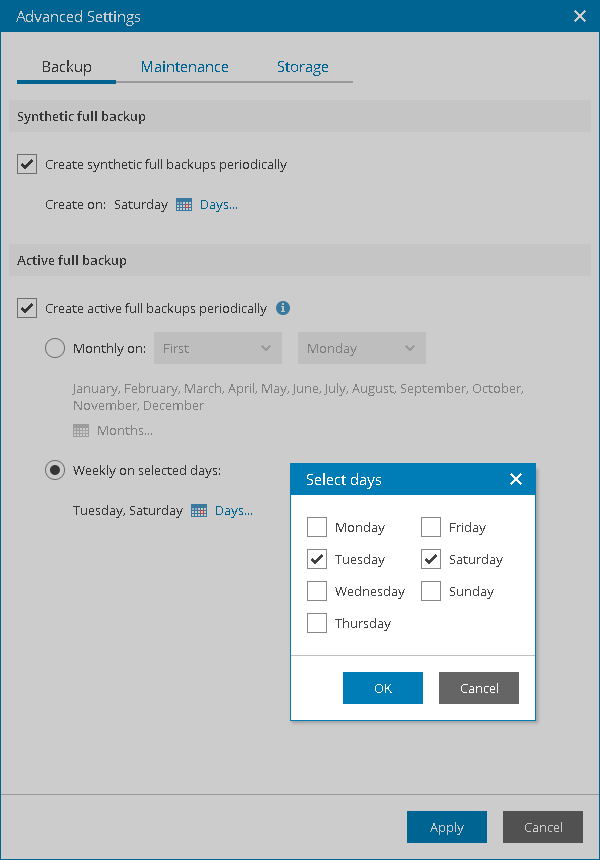Click the calendar icon beside synthetic backup Saturday
The height and width of the screenshot is (860, 600).
pos(184,205)
